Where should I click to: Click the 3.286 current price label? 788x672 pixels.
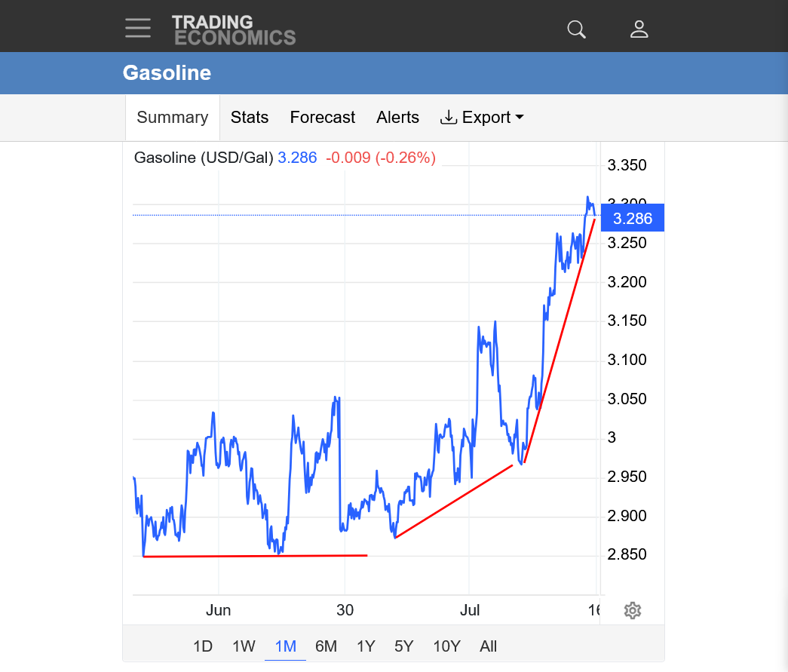pyautogui.click(x=632, y=218)
